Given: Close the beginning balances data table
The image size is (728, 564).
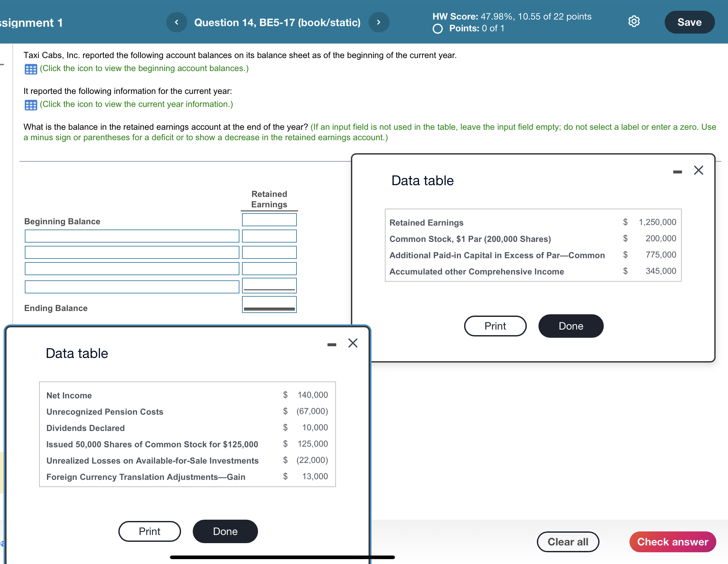Looking at the screenshot, I should click(x=698, y=170).
